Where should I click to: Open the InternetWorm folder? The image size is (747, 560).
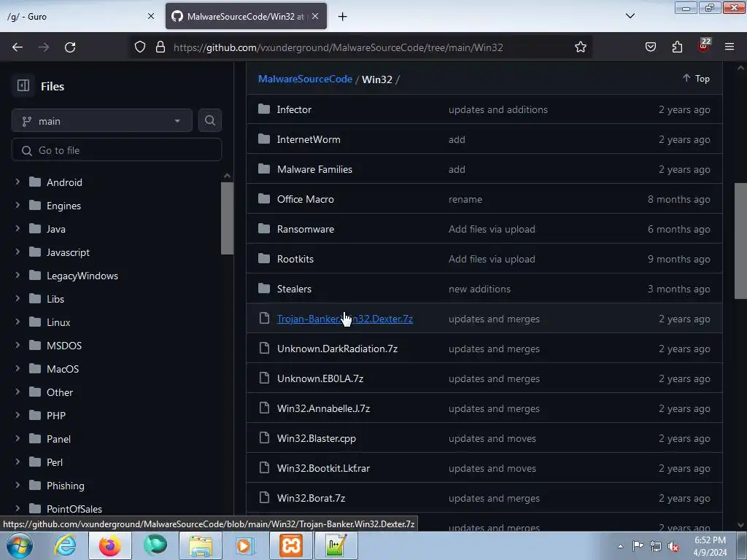point(309,139)
